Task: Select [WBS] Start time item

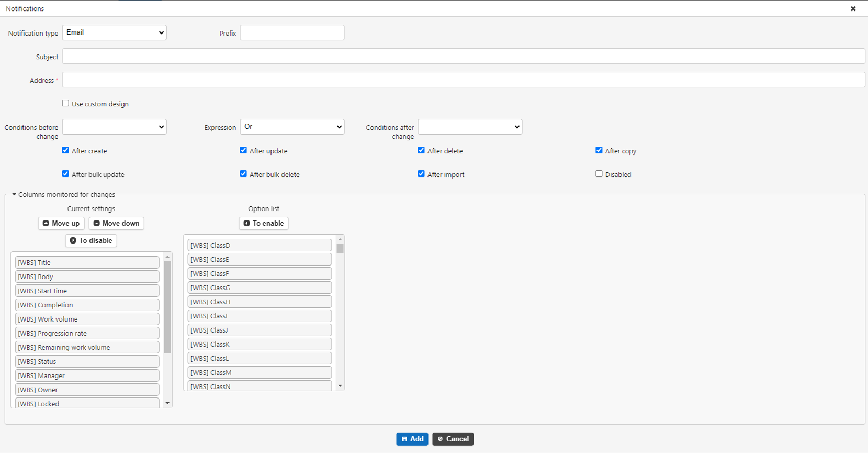Action: [x=87, y=291]
